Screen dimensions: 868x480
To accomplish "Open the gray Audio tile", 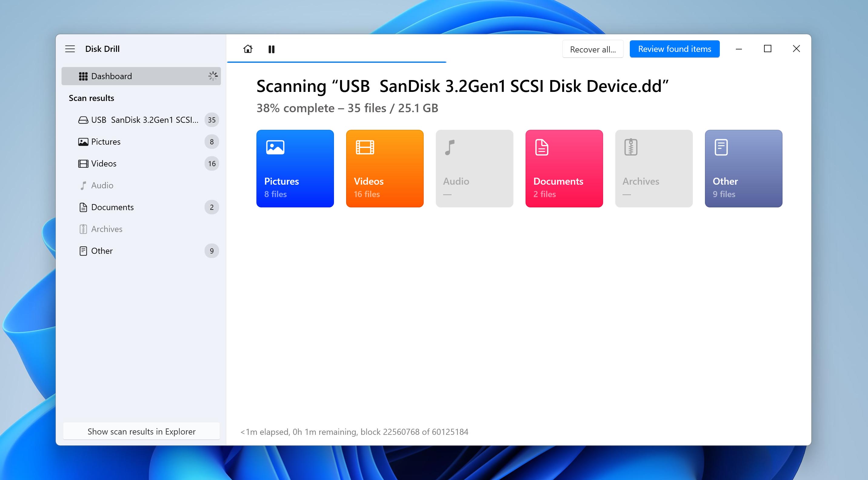I will pyautogui.click(x=474, y=169).
